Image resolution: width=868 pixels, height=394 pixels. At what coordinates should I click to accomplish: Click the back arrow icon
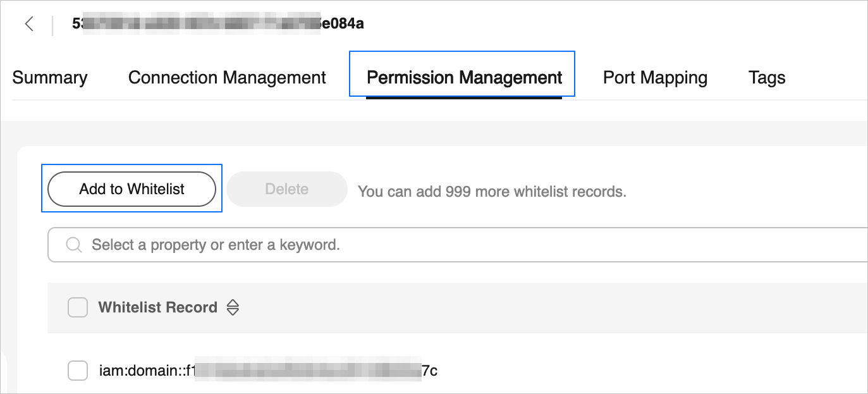(29, 24)
